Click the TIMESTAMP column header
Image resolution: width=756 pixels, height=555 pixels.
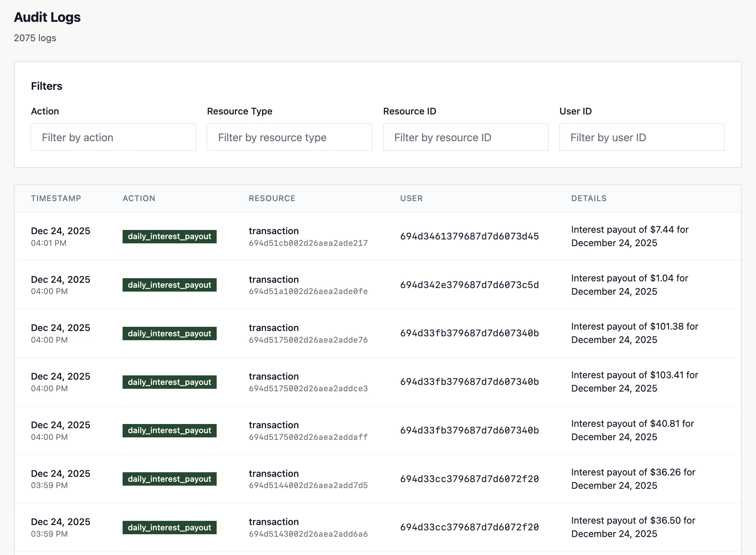click(x=56, y=198)
